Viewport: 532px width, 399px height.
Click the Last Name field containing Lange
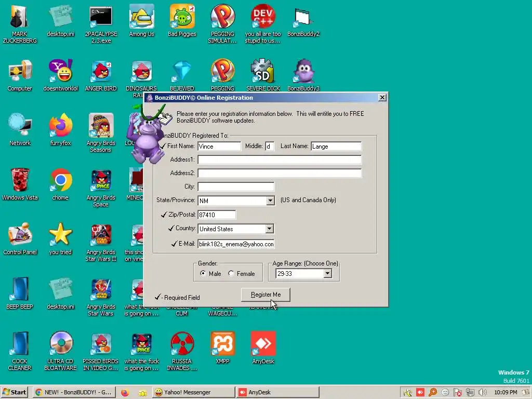(336, 146)
